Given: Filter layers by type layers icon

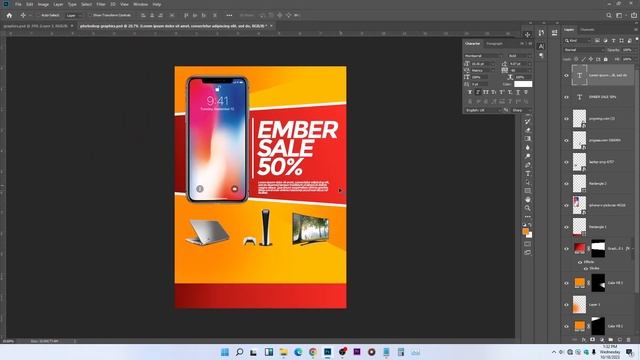Looking at the screenshot, I should click(x=613, y=41).
